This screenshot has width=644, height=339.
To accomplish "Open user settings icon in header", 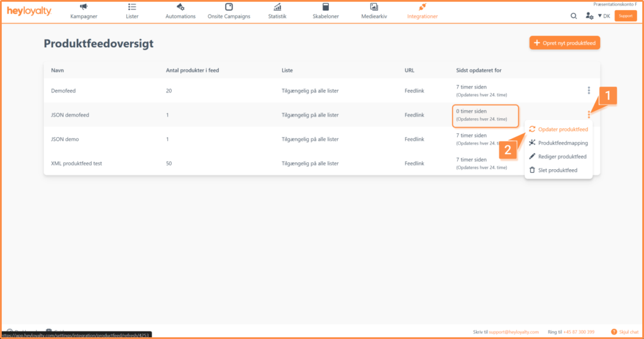I will 589,16.
